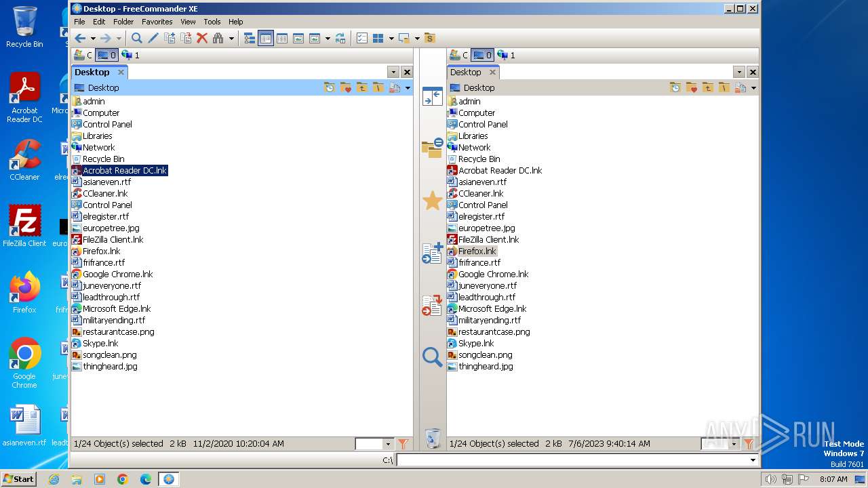Viewport: 868px width, 488px height.
Task: Click the large magnifier in splitter bar
Action: pos(432,357)
